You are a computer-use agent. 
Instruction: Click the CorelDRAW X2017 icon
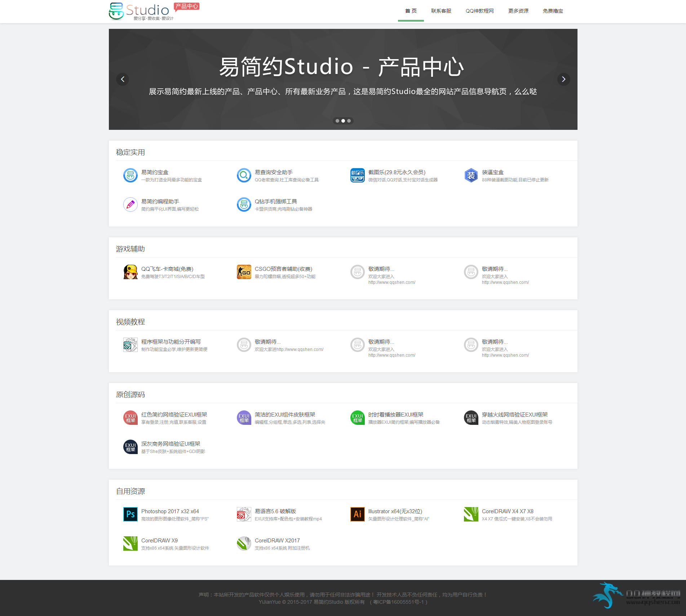click(x=244, y=544)
